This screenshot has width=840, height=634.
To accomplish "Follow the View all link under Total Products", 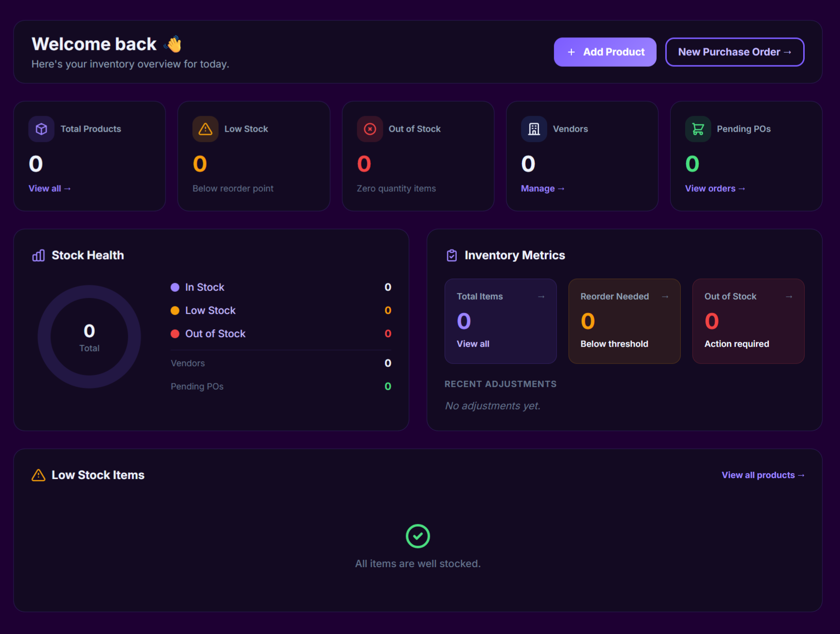I will click(x=49, y=189).
